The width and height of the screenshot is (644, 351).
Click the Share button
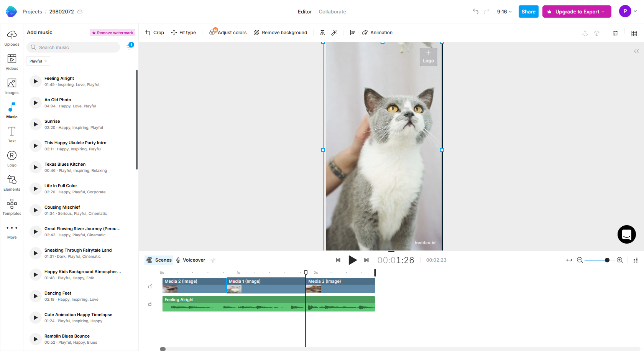tap(528, 12)
